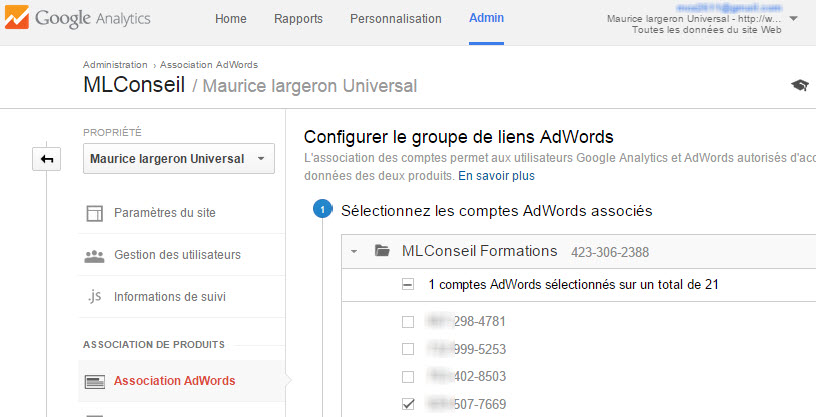Image resolution: width=816 pixels, height=417 pixels.
Task: Click the back arrow button
Action: click(46, 159)
